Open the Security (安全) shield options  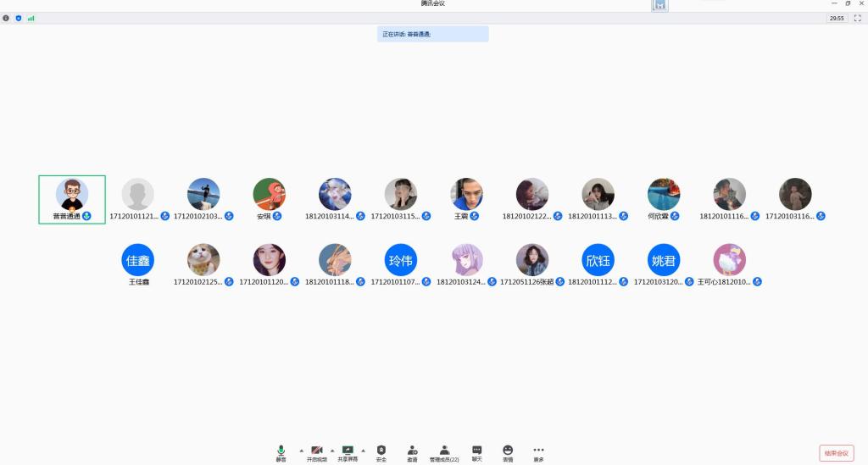pyautogui.click(x=381, y=452)
